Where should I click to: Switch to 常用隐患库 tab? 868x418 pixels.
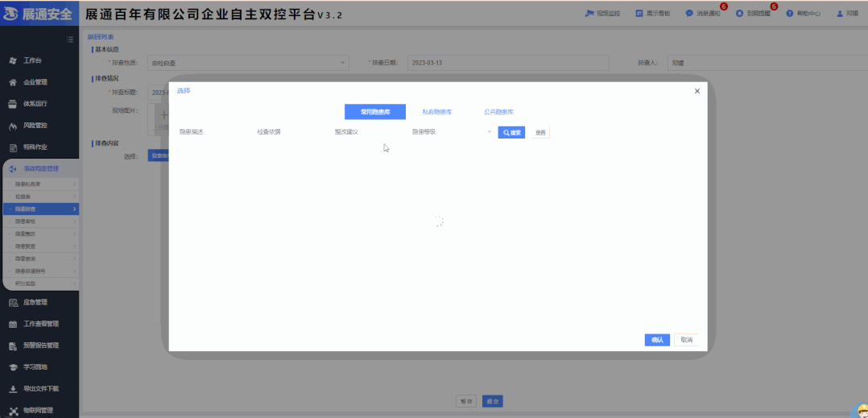tap(375, 112)
